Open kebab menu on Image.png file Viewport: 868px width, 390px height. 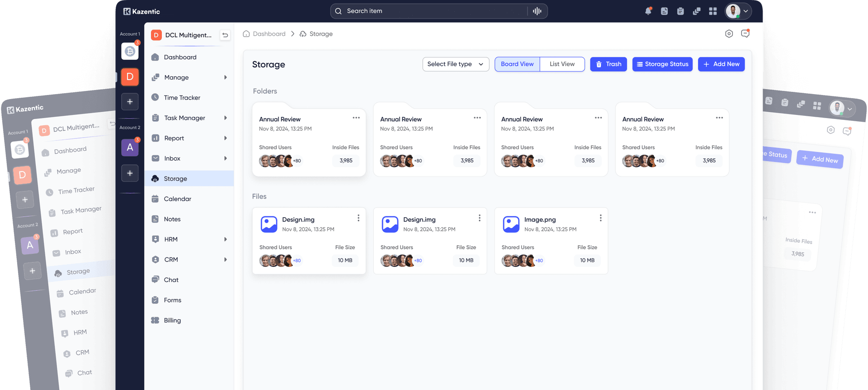coord(600,218)
